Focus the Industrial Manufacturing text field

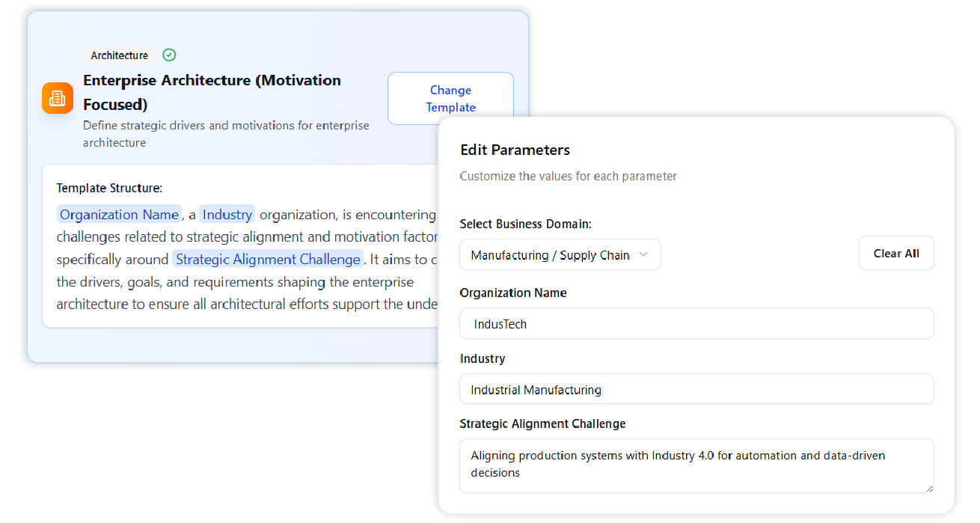pos(696,390)
